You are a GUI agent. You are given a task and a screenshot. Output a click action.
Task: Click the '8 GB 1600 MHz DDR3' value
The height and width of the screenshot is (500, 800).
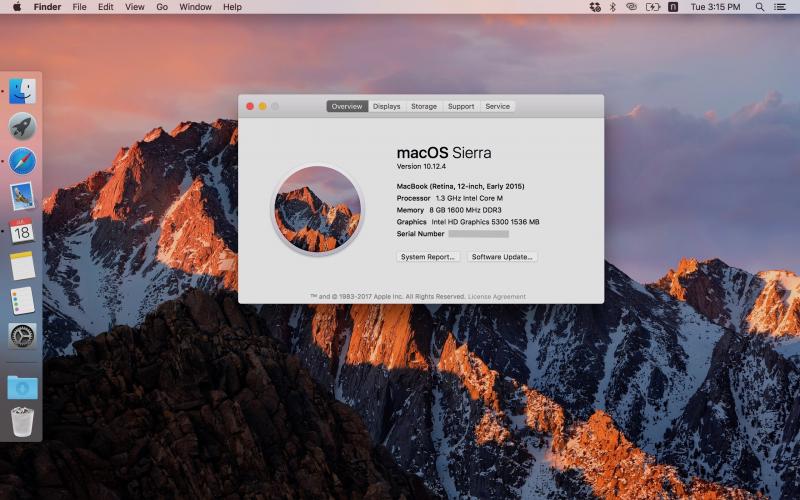465,210
